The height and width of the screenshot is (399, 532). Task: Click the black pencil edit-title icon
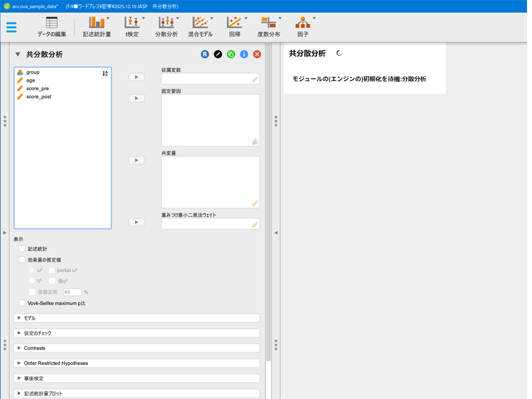coord(218,54)
